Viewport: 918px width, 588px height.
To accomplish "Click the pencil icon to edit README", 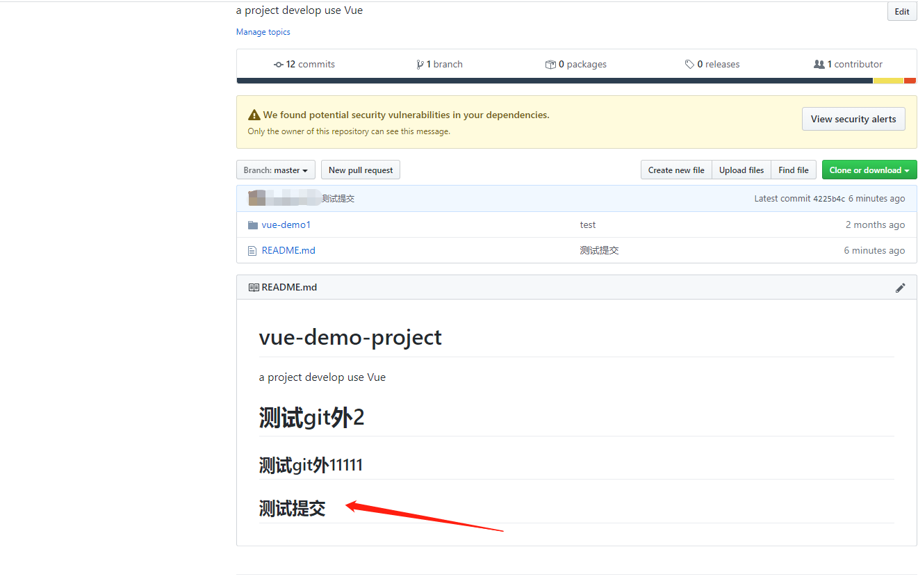I will (901, 287).
